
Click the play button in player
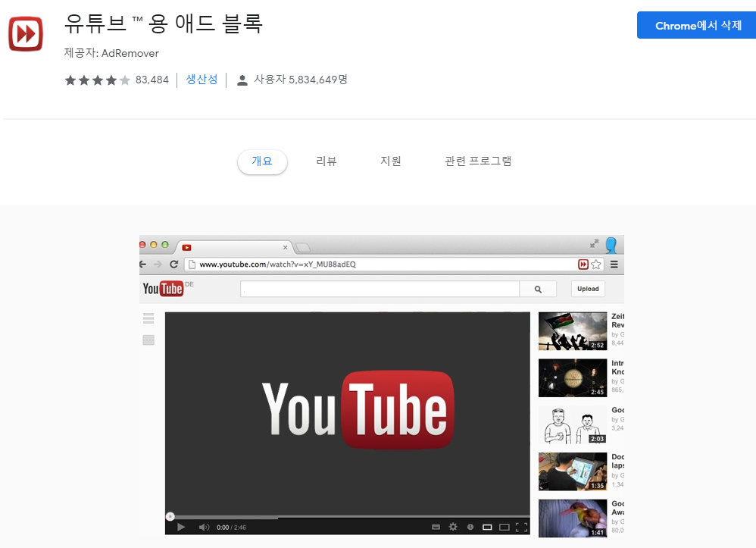181,528
